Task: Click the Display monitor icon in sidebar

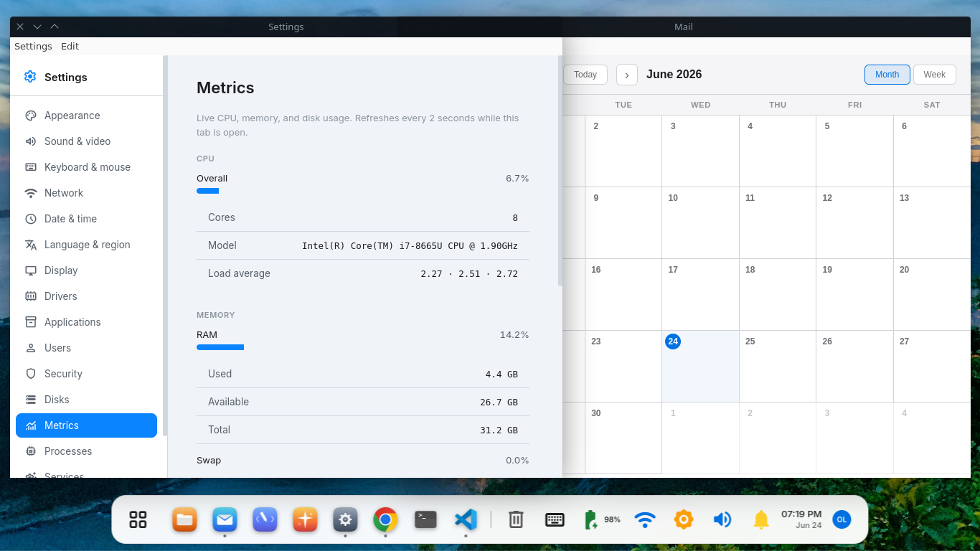Action: (31, 270)
